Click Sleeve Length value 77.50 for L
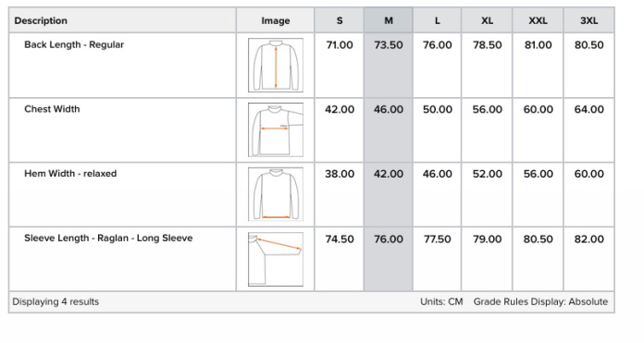Screen dimensions: 644x343 pos(437,239)
